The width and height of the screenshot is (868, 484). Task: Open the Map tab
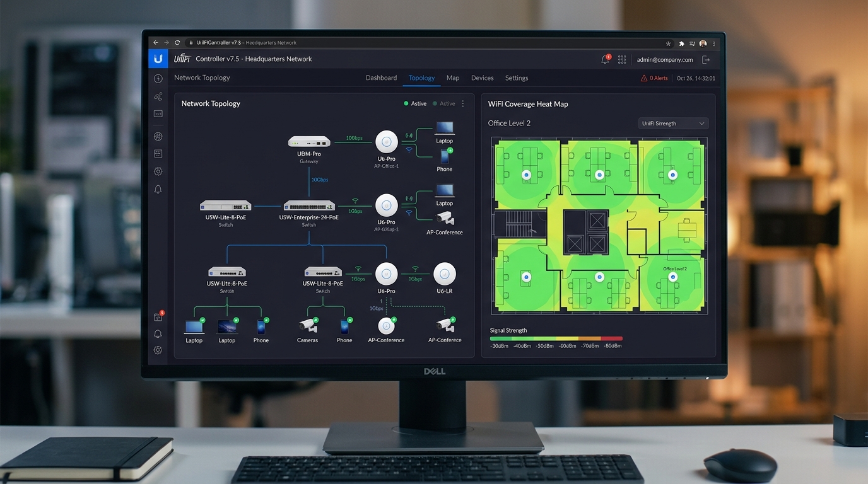tap(453, 78)
